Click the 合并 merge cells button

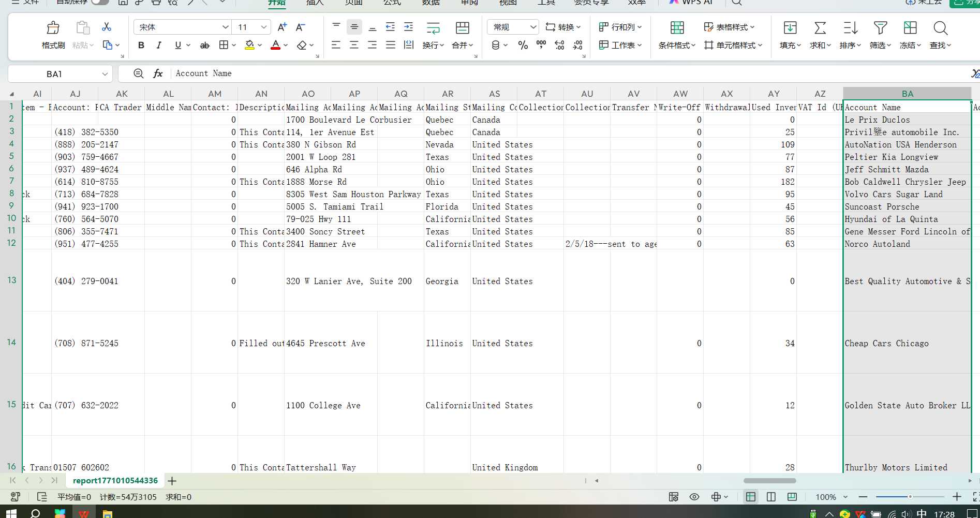pos(463,35)
